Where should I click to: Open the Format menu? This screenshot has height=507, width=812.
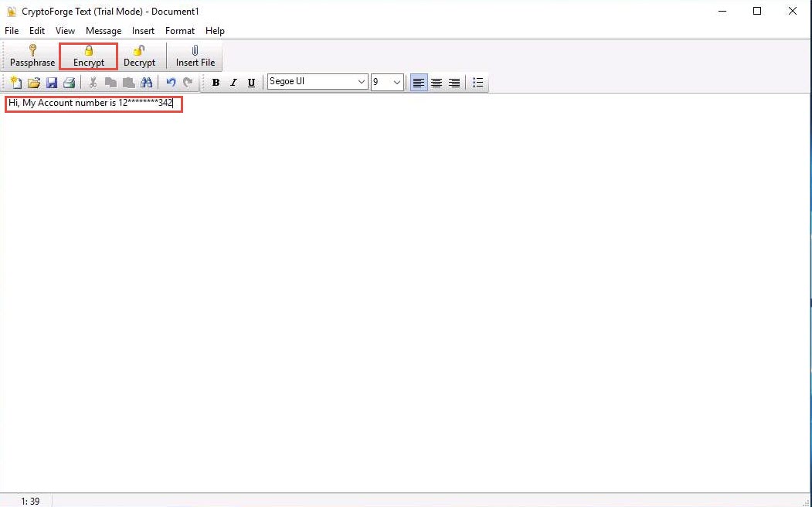[x=180, y=31]
